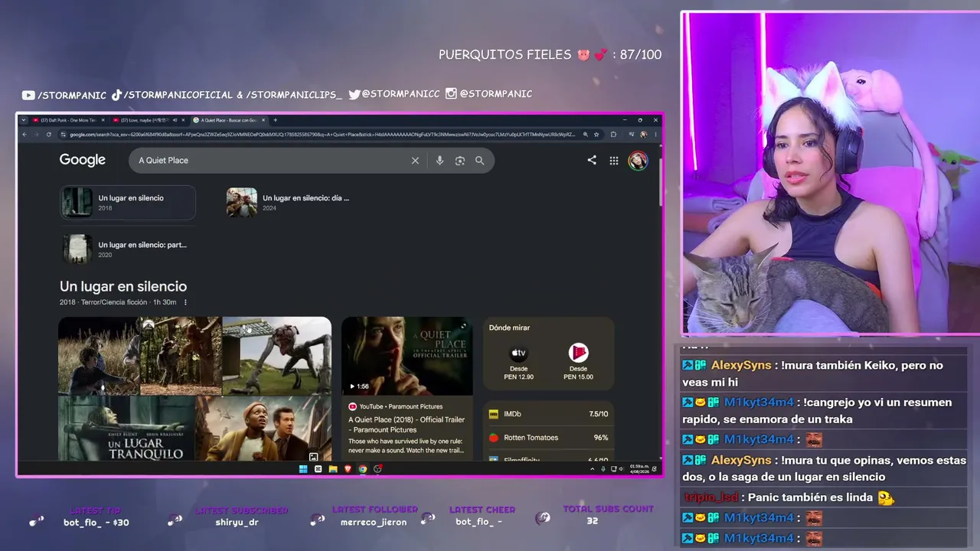Open the Google apps grid
This screenshot has width=980, height=551.
click(614, 161)
